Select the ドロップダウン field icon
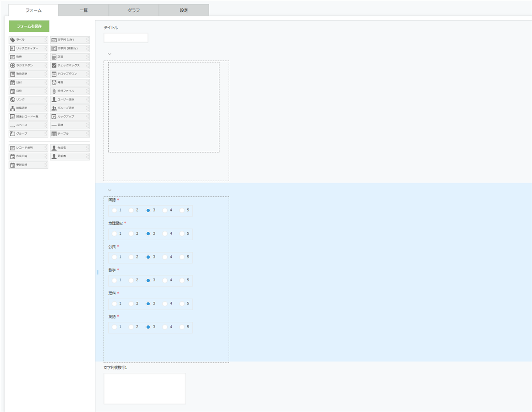This screenshot has width=532, height=412. 54,74
